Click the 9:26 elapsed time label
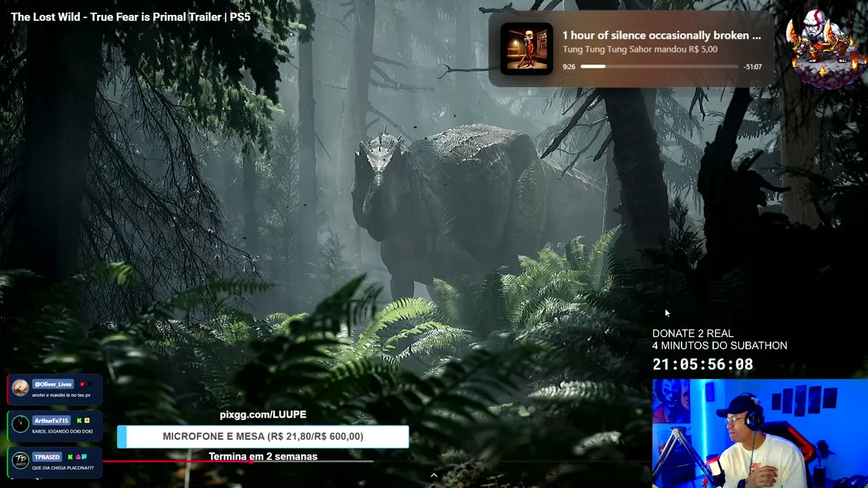The image size is (868, 488). 569,66
